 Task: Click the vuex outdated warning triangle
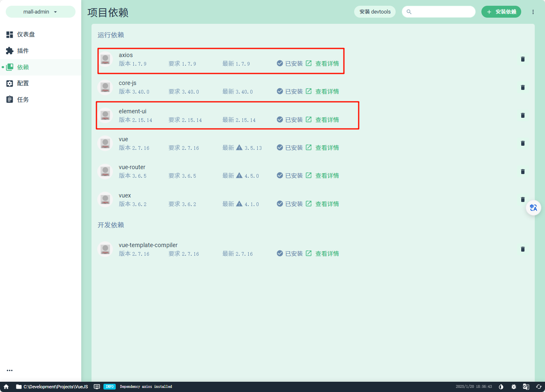[239, 204]
